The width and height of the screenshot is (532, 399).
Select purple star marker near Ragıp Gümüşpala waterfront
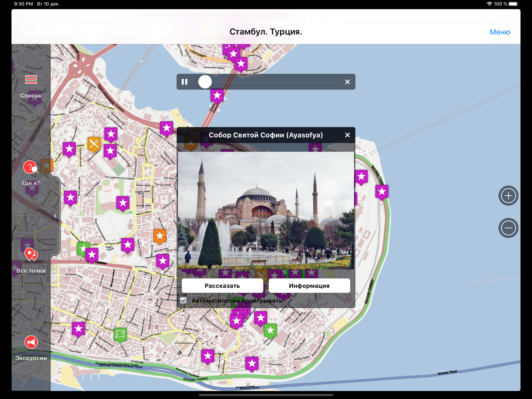pyautogui.click(x=166, y=129)
